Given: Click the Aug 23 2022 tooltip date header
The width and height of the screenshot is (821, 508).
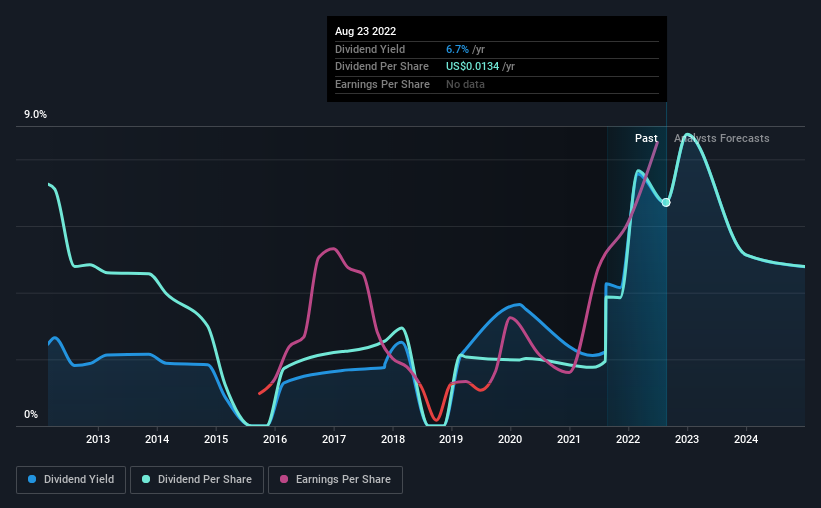Looking at the screenshot, I should (365, 31).
